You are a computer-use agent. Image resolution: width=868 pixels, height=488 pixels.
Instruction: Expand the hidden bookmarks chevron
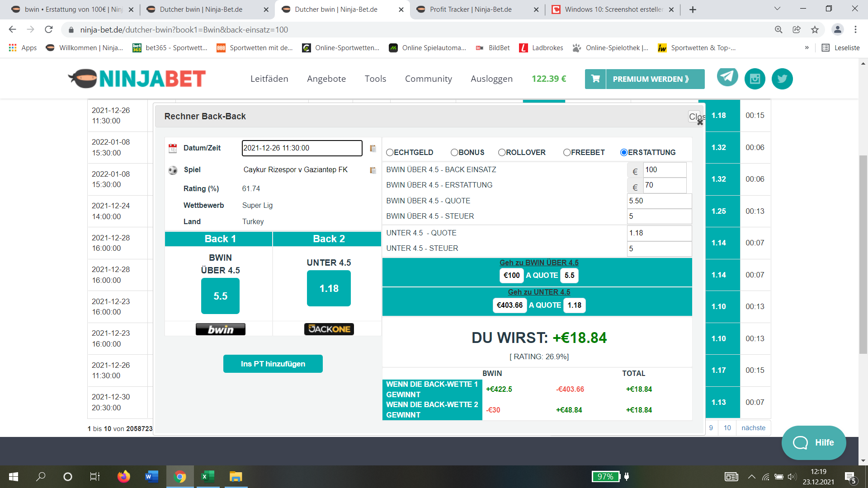[807, 47]
